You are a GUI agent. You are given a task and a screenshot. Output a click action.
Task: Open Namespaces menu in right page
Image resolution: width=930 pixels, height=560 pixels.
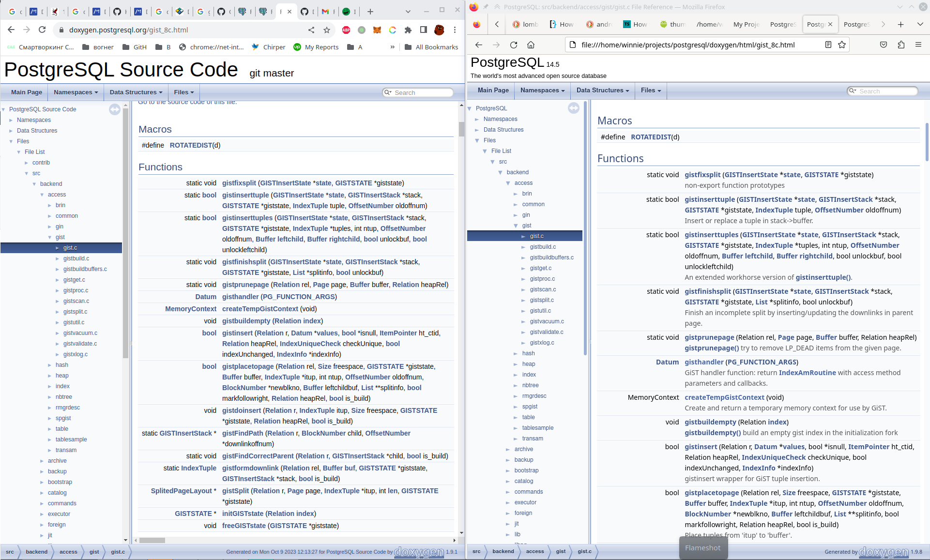coord(542,91)
